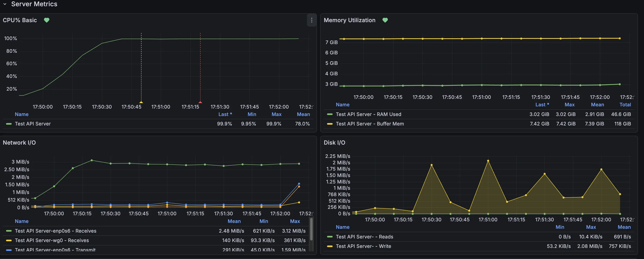Click red annotation marker triangle on CPU chart
The height and width of the screenshot is (259, 644).
coord(200,102)
